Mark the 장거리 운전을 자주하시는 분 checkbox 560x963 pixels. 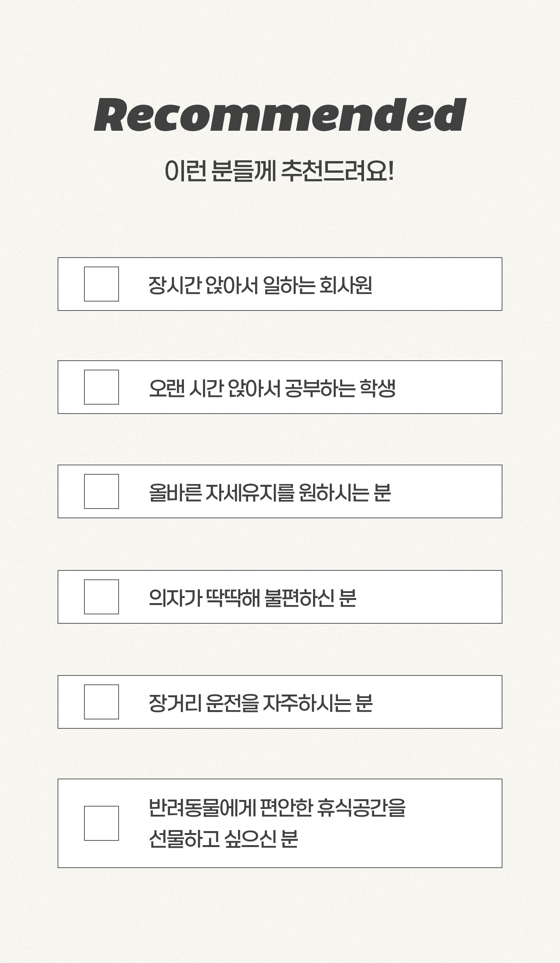click(101, 702)
